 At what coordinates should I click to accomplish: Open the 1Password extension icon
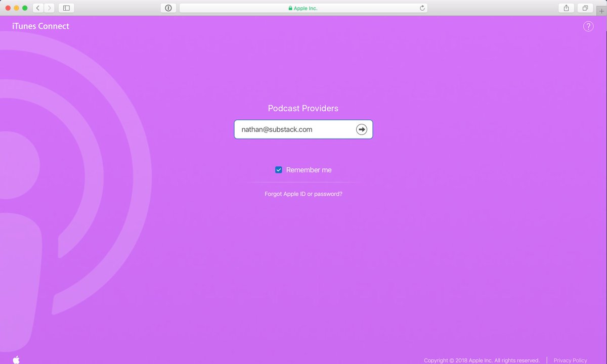(x=168, y=8)
